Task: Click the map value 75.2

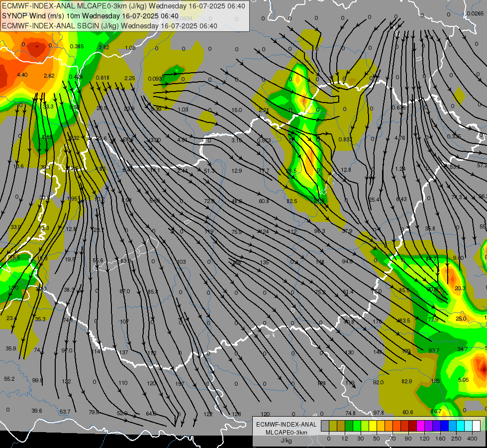Action: [320, 292]
